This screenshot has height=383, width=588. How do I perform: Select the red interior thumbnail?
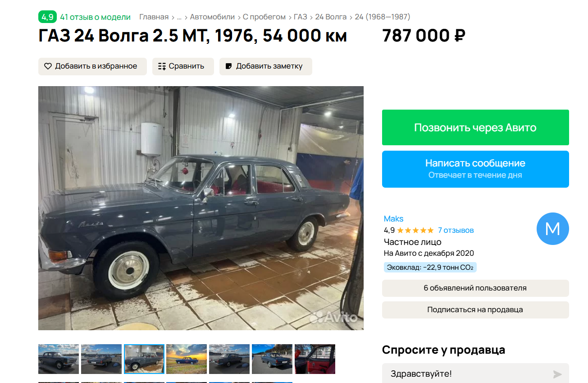(315, 359)
